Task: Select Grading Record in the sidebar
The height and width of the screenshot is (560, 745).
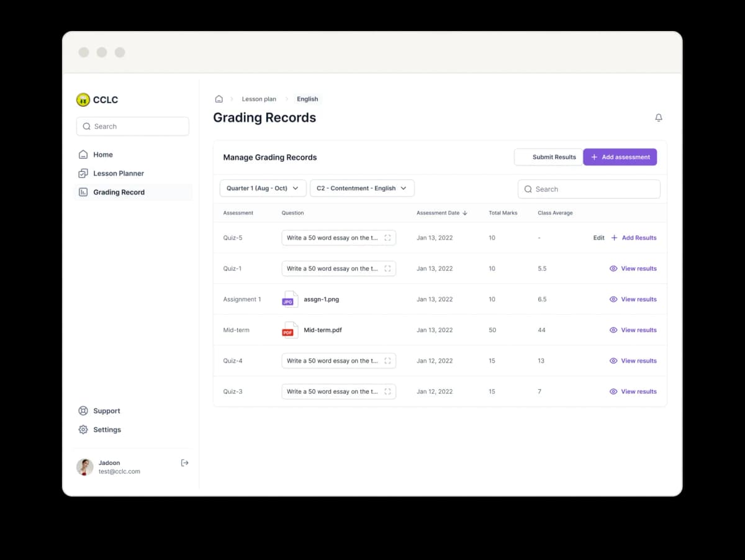Action: (x=133, y=192)
